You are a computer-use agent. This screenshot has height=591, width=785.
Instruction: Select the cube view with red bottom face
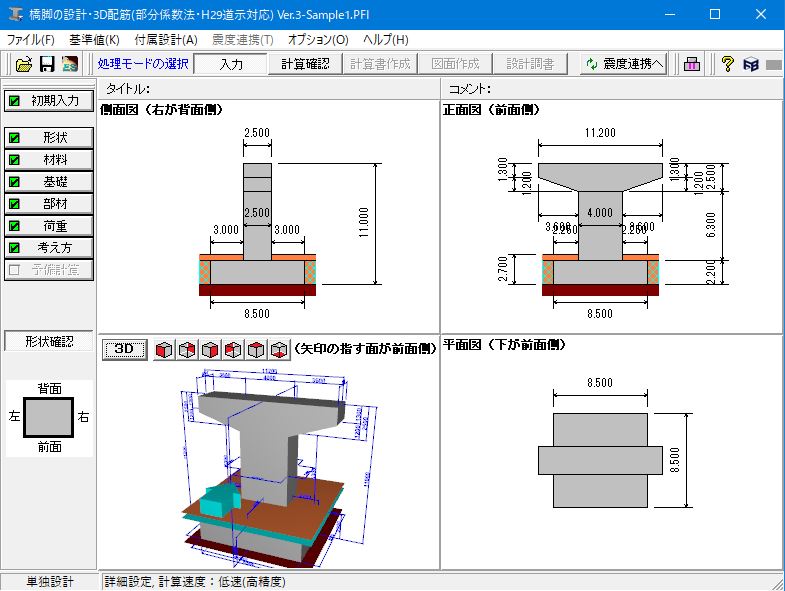279,350
